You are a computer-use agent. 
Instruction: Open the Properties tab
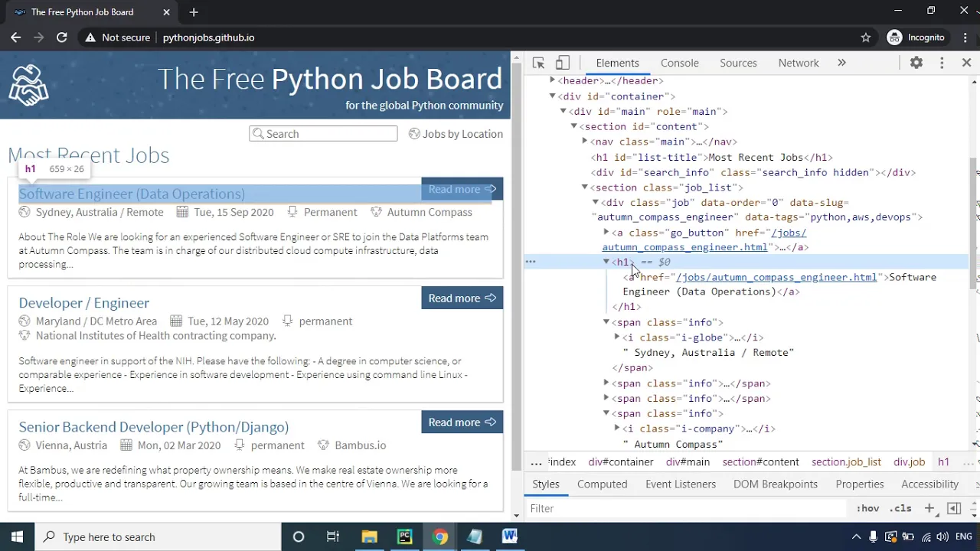point(860,484)
